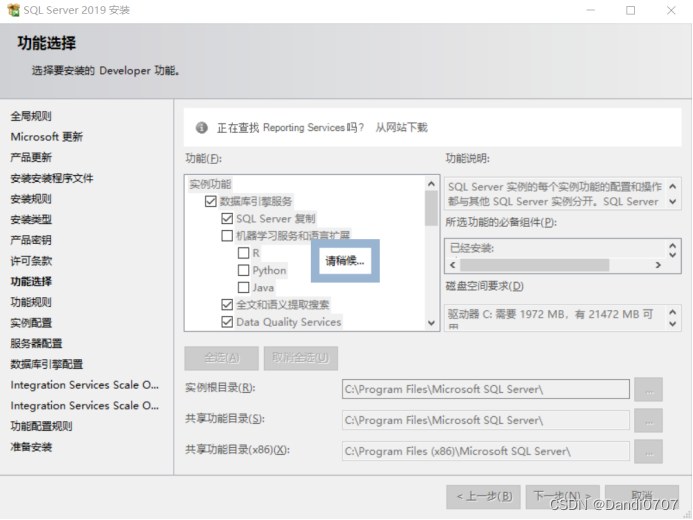This screenshot has height=520, width=693.
Task: Toggle the 数据库引擎服务 checkbox
Action: click(210, 201)
